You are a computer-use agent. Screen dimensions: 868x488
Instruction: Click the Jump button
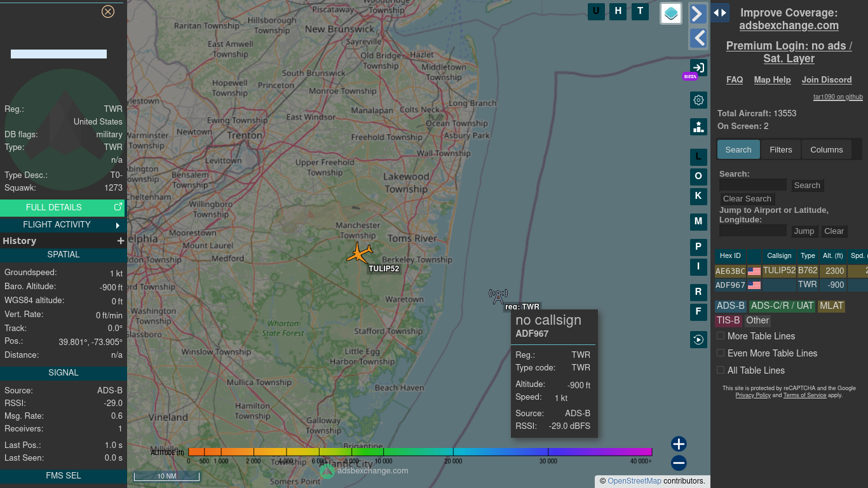(804, 231)
